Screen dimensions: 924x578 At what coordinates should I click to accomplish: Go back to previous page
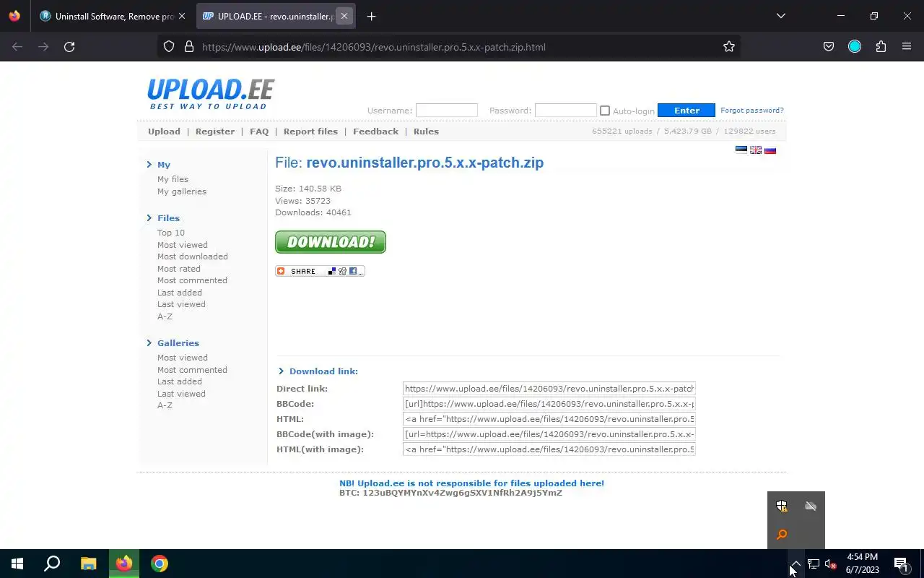17,47
